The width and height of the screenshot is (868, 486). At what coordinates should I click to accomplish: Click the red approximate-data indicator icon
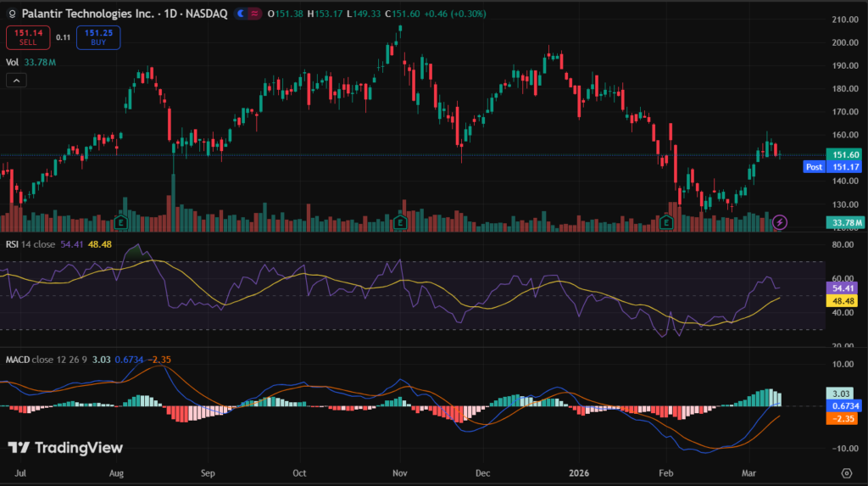click(254, 14)
